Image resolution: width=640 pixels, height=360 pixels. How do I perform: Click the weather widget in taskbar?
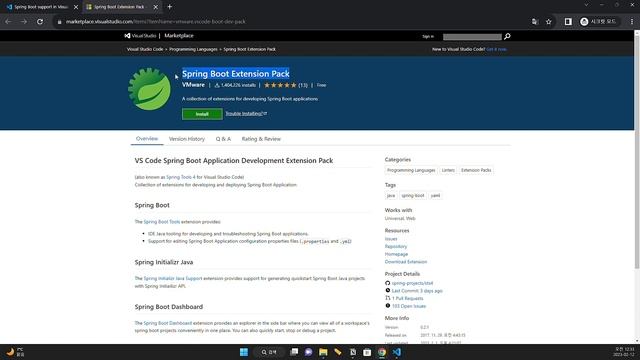click(x=16, y=352)
